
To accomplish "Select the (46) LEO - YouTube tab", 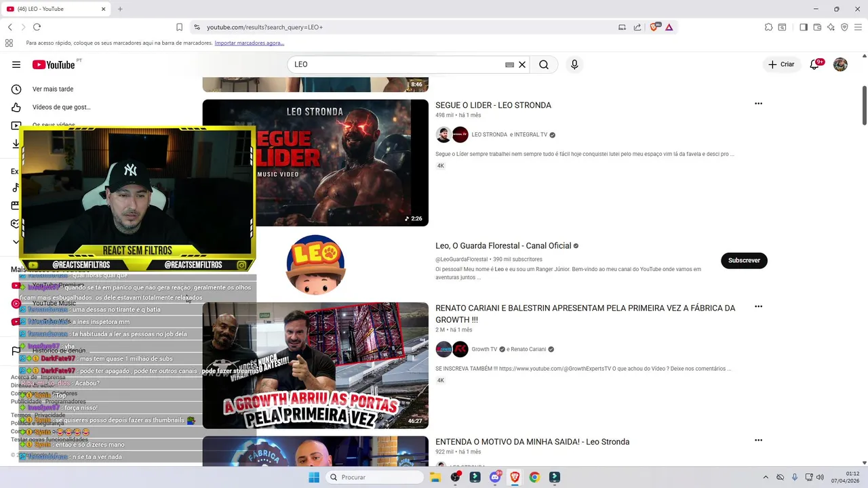I will click(56, 9).
